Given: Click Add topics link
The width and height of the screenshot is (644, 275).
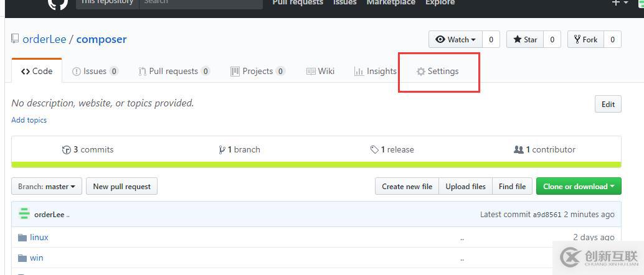Looking at the screenshot, I should pyautogui.click(x=29, y=120).
